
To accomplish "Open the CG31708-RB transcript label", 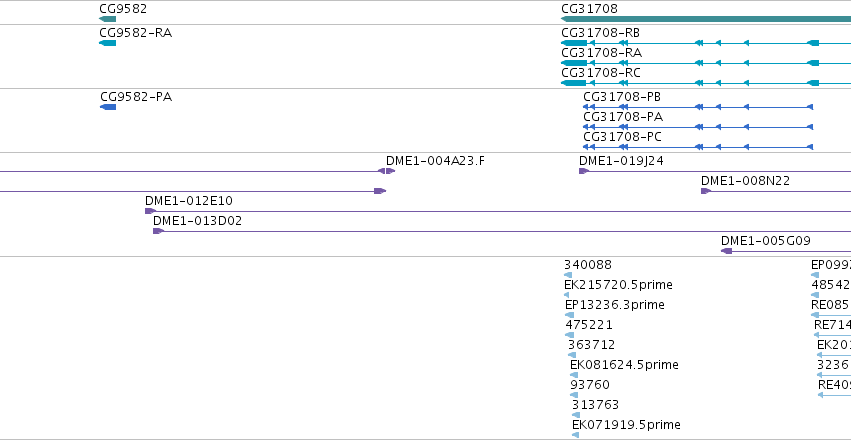I will [x=600, y=33].
